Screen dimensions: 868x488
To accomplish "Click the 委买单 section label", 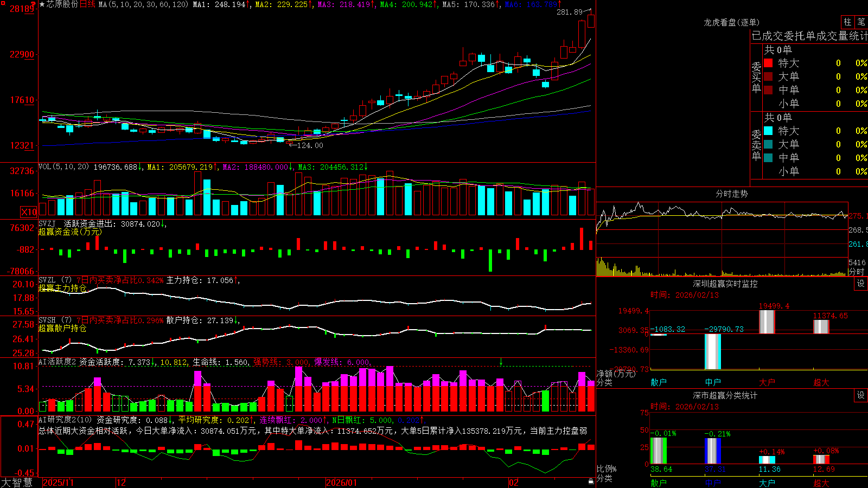I will [756, 76].
